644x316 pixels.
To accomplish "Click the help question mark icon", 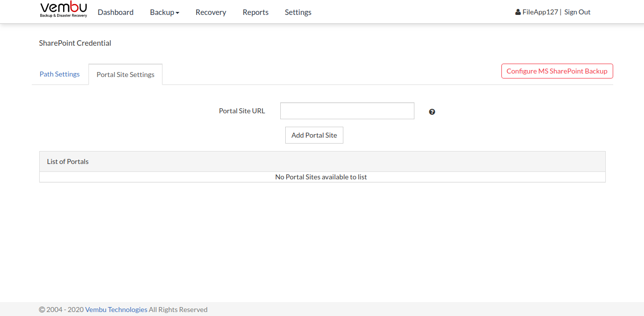I will [x=432, y=112].
